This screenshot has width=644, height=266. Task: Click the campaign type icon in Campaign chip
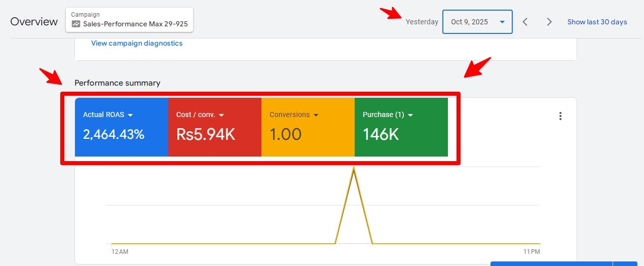[x=76, y=24]
